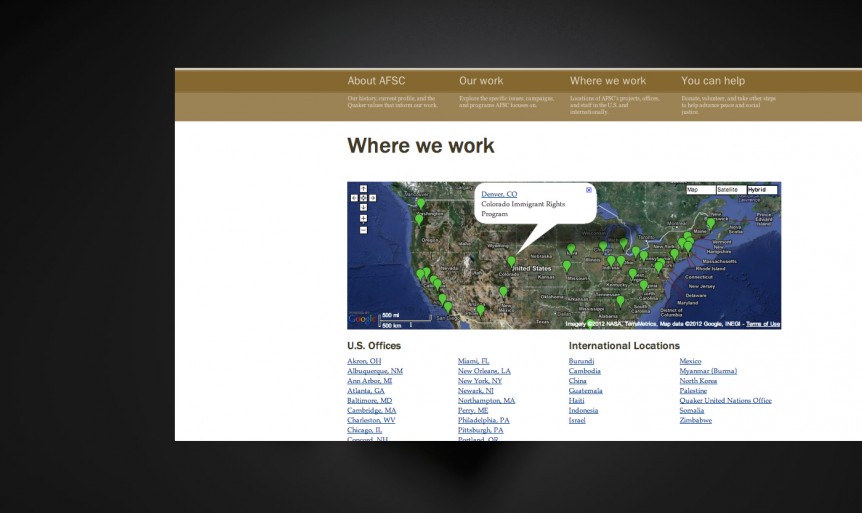Close the Denver, CO info bubble
This screenshot has height=513, width=862.
tap(589, 190)
